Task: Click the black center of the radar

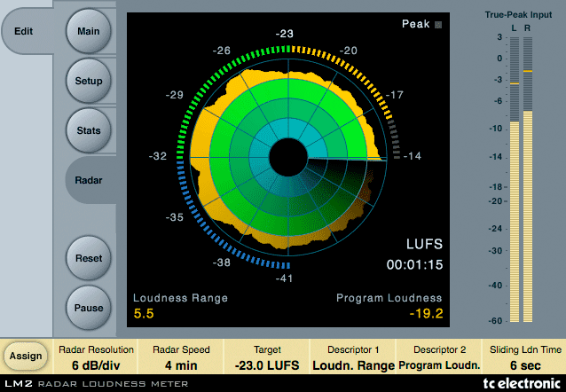Action: pyautogui.click(x=285, y=161)
